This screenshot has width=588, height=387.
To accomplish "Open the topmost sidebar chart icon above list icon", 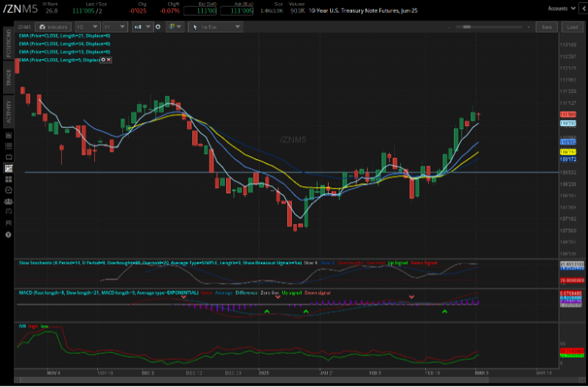I will coord(8,135).
